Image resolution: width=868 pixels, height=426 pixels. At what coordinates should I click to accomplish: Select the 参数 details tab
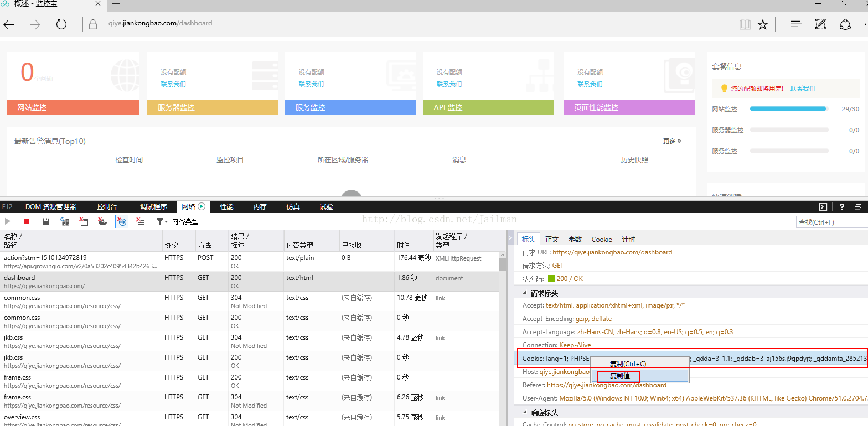(x=575, y=239)
